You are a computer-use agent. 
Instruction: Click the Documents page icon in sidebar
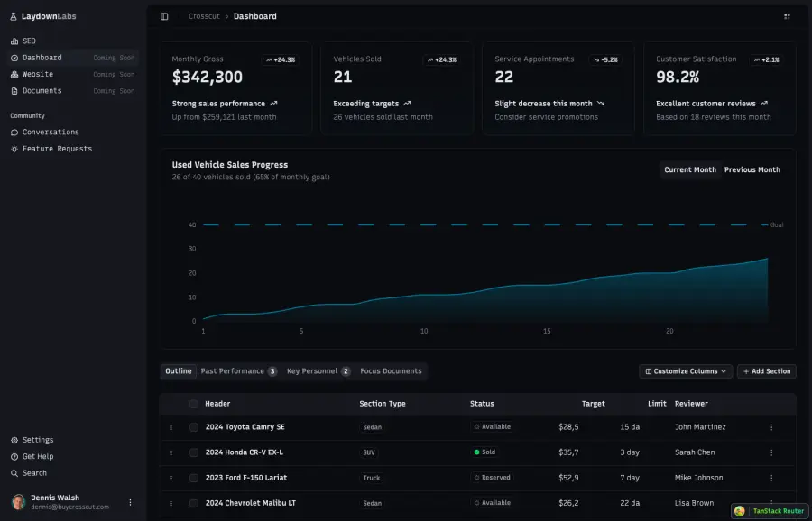point(14,90)
